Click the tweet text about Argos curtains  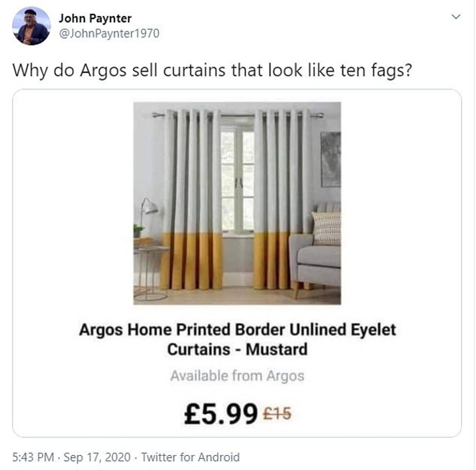point(212,70)
